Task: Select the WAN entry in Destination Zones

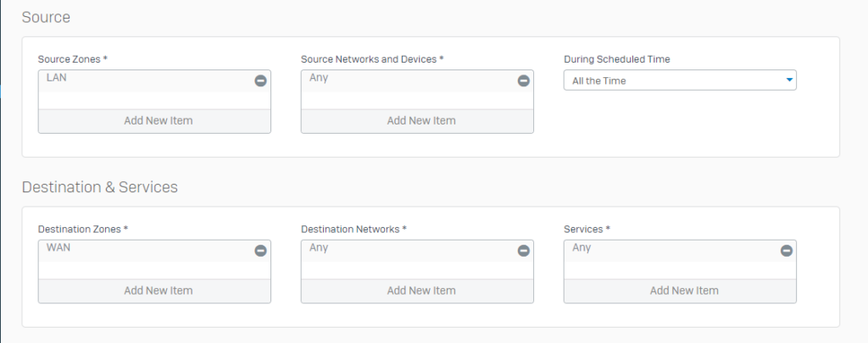Action: (x=58, y=248)
